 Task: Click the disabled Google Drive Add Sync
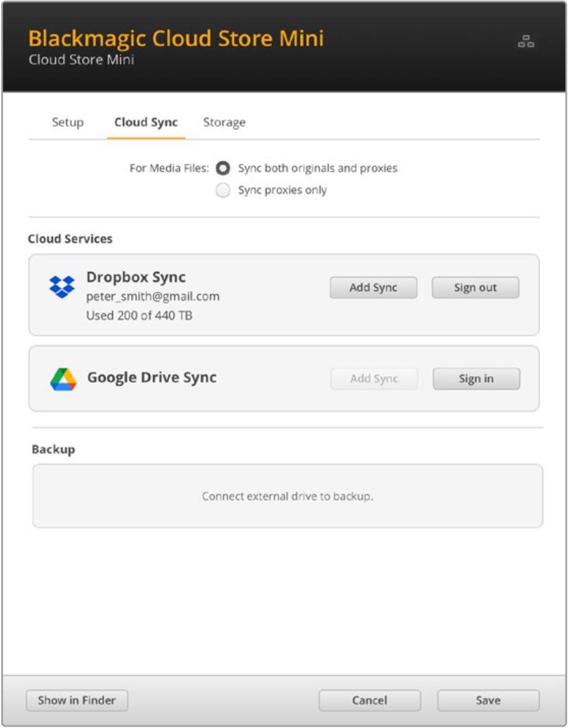(374, 379)
